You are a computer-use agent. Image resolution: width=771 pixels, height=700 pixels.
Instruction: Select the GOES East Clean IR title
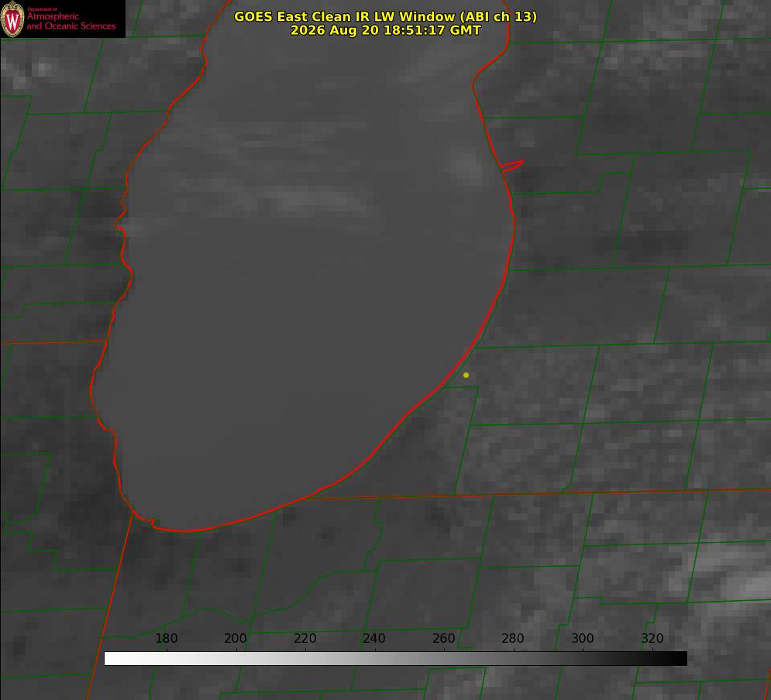click(385, 16)
